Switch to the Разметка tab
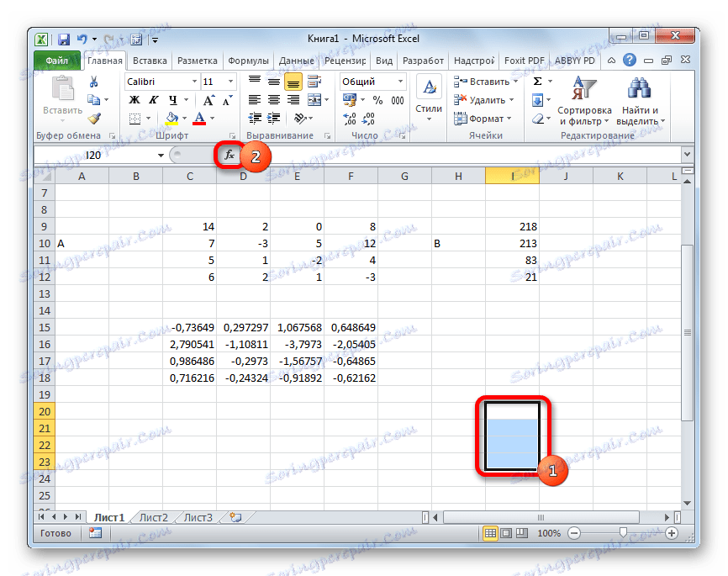The height and width of the screenshot is (576, 728). (x=198, y=61)
